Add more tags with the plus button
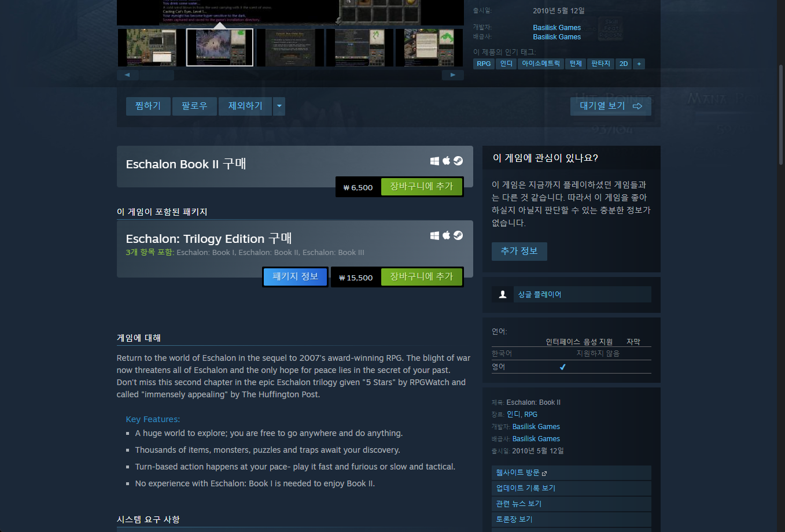 coord(639,64)
